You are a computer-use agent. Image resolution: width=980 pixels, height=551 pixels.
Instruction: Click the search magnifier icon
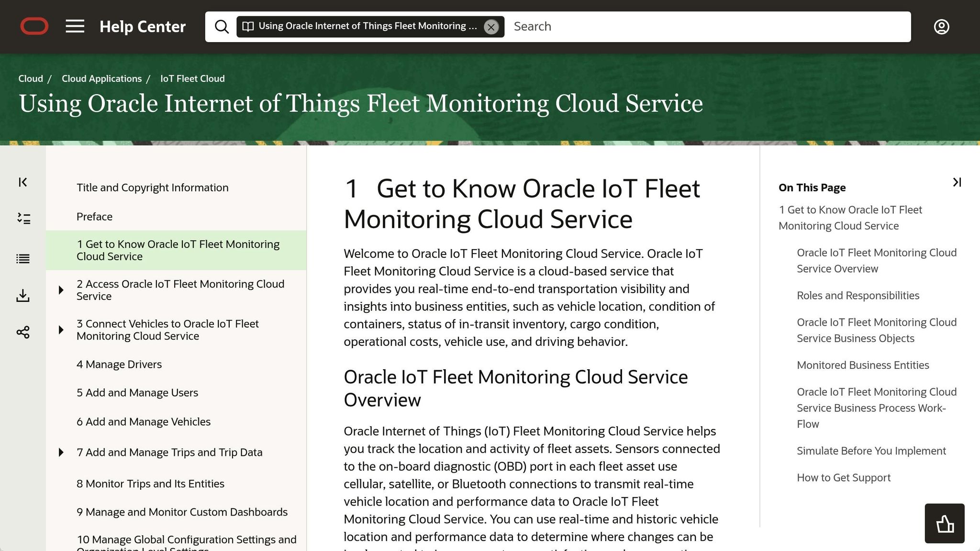[x=222, y=27]
